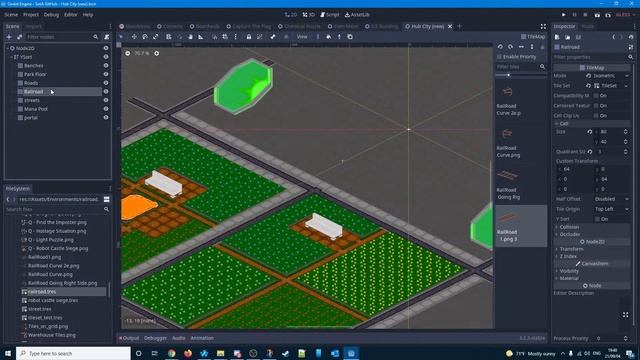Image resolution: width=640 pixels, height=360 pixels.
Task: Switch to 3D workspace
Action: (309, 15)
